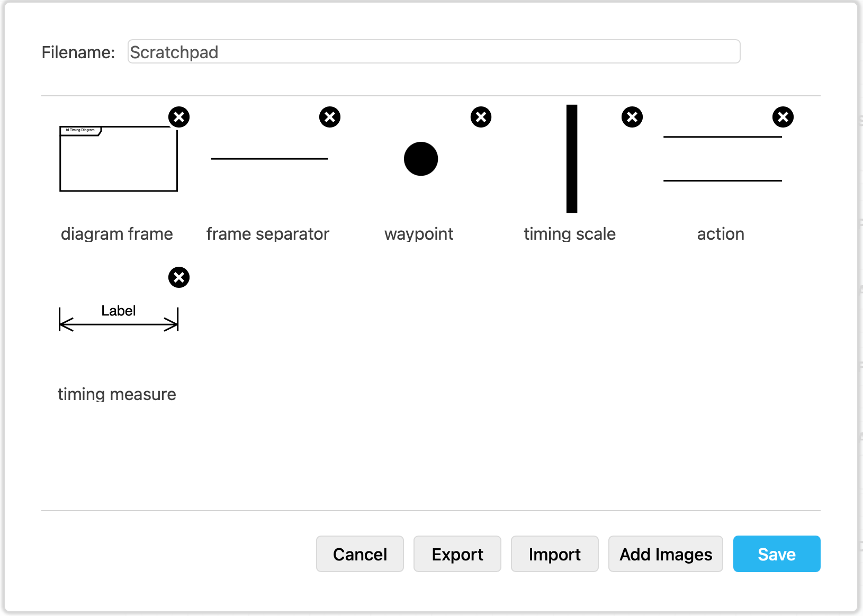863x616 pixels.
Task: Select the timing scale shape
Action: coord(571,158)
